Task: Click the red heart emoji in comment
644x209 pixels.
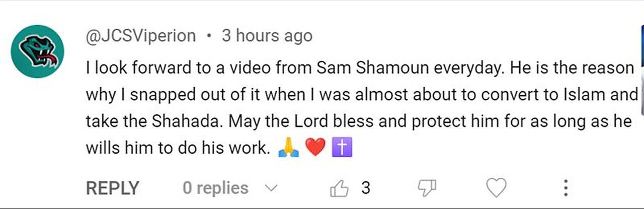Action: coord(315,149)
